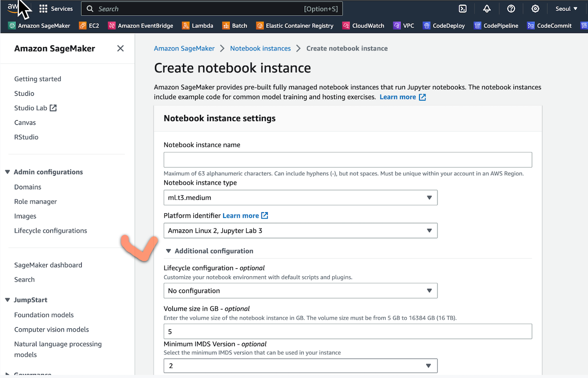Open the Seoul region selector
Viewport: 588px width, 378px height.
(x=566, y=9)
